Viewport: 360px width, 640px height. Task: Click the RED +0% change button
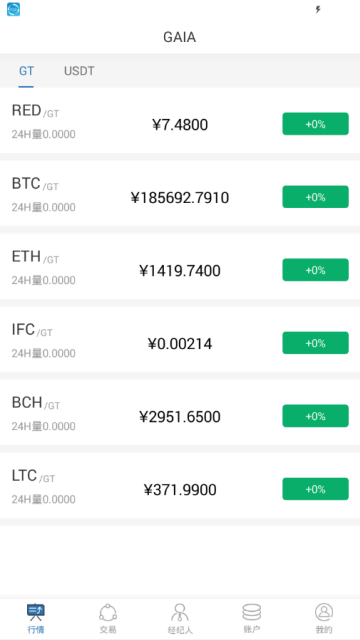click(316, 124)
